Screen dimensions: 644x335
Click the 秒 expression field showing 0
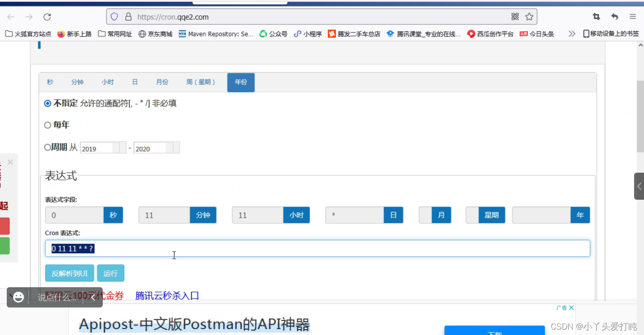[74, 215]
